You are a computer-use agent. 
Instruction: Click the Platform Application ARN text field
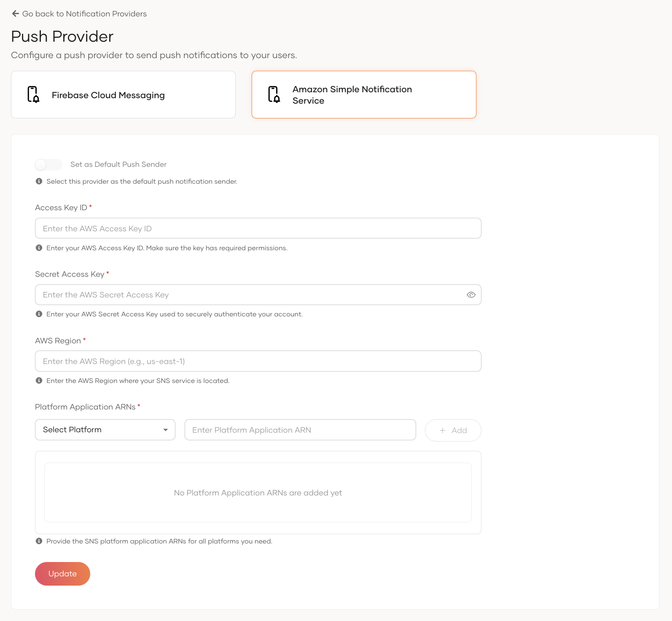300,430
